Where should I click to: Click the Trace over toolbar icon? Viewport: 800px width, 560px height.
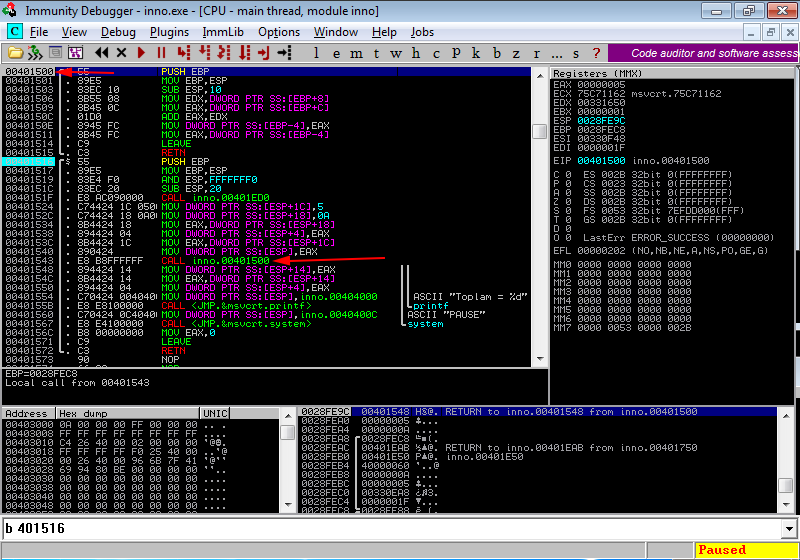click(244, 53)
